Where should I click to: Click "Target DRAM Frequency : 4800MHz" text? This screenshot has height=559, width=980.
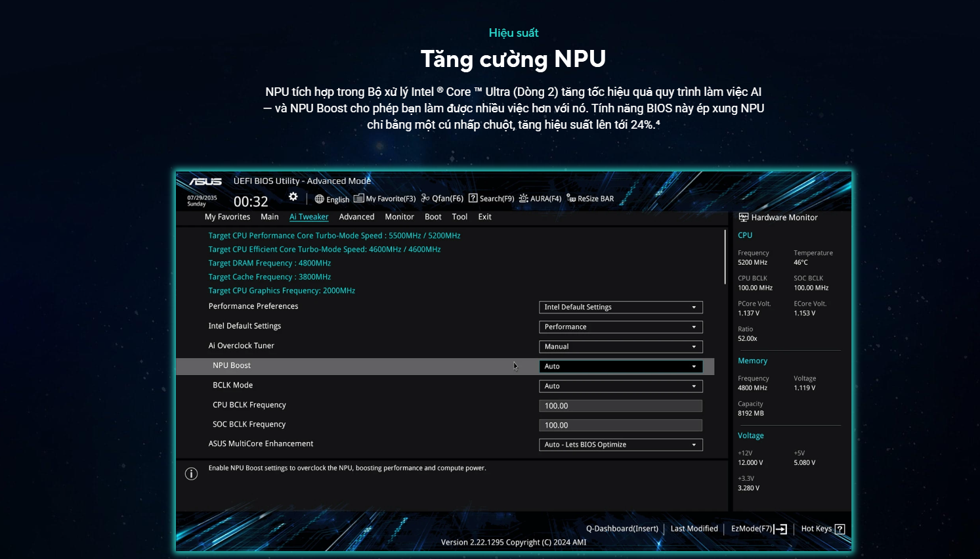(x=270, y=263)
